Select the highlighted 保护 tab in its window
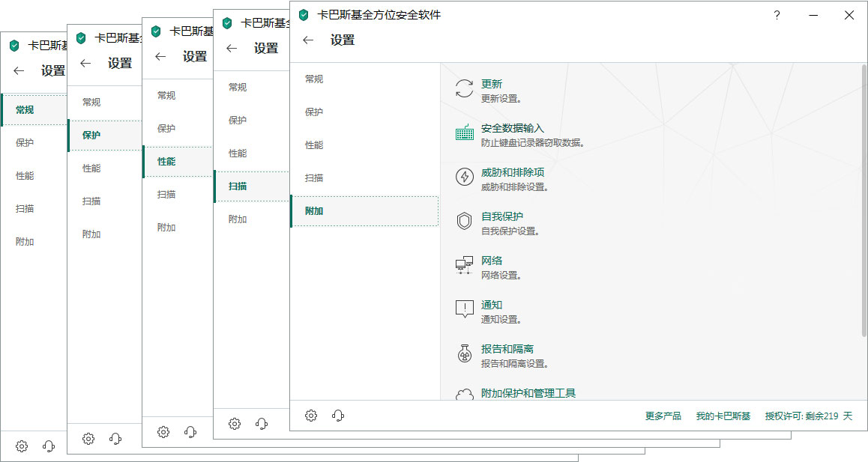 tap(105, 135)
